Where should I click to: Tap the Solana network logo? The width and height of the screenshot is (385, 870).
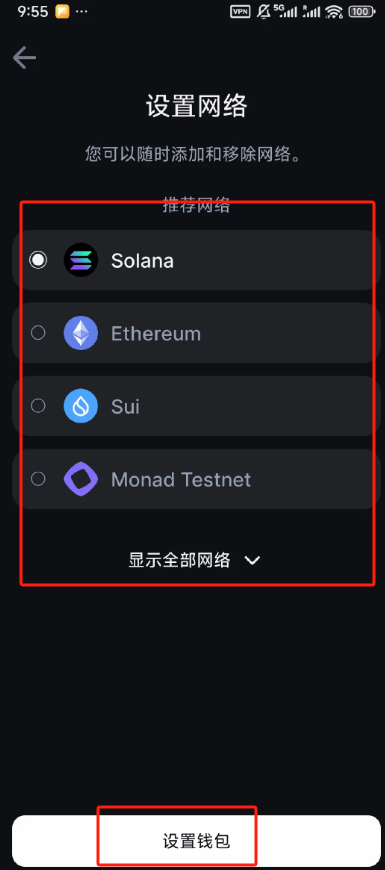(81, 260)
